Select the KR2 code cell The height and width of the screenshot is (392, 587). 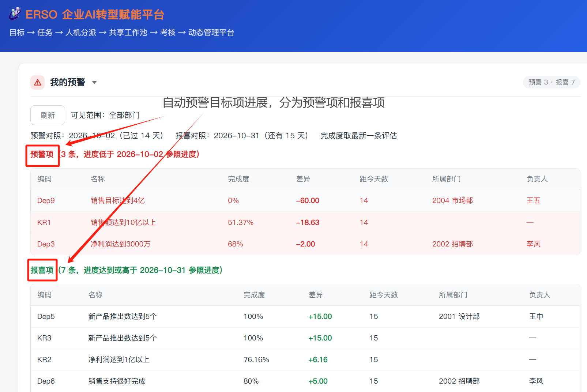(44, 359)
